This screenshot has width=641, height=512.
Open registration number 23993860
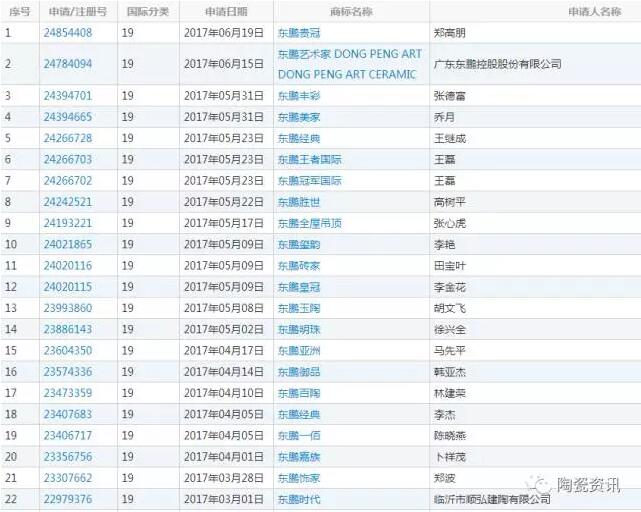pyautogui.click(x=68, y=308)
